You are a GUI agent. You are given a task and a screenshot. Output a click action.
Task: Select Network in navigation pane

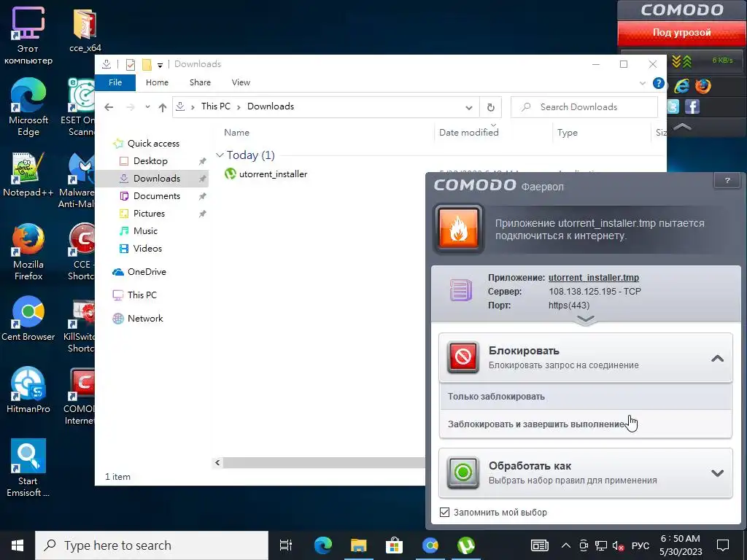tap(145, 318)
